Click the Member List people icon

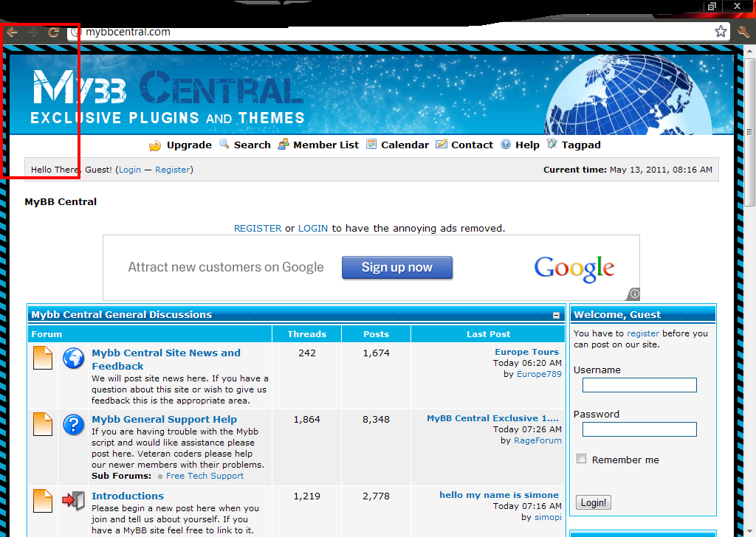pos(283,144)
